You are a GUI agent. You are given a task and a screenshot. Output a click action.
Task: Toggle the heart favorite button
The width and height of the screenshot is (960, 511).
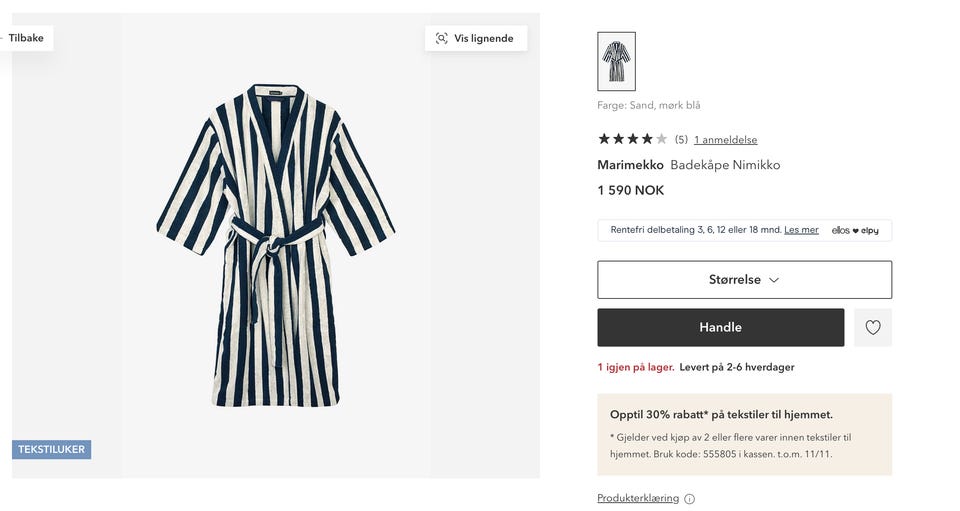(x=873, y=327)
